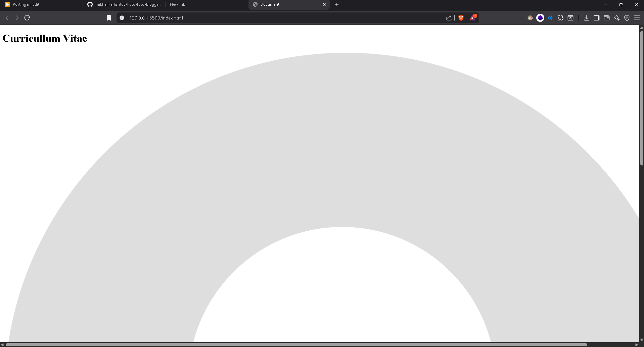644x347 pixels.
Task: Close the Document tab
Action: click(324, 4)
